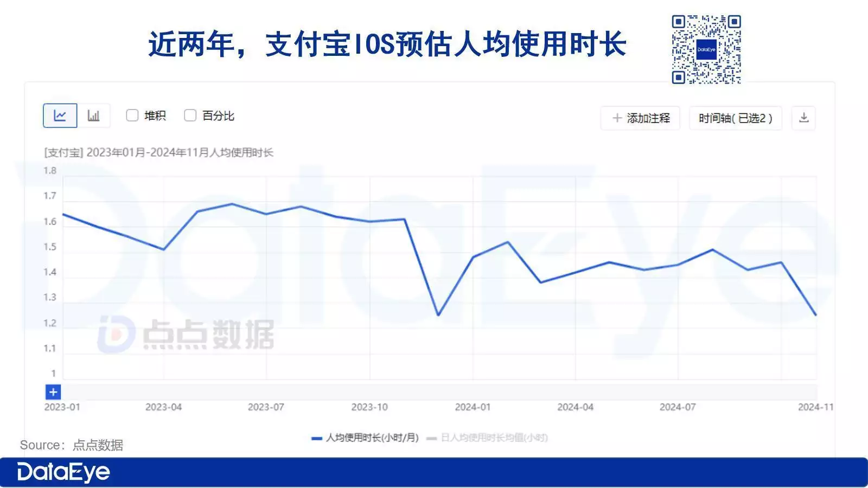The width and height of the screenshot is (868, 488).
Task: Select the 2024-07 axis label
Action: 678,407
